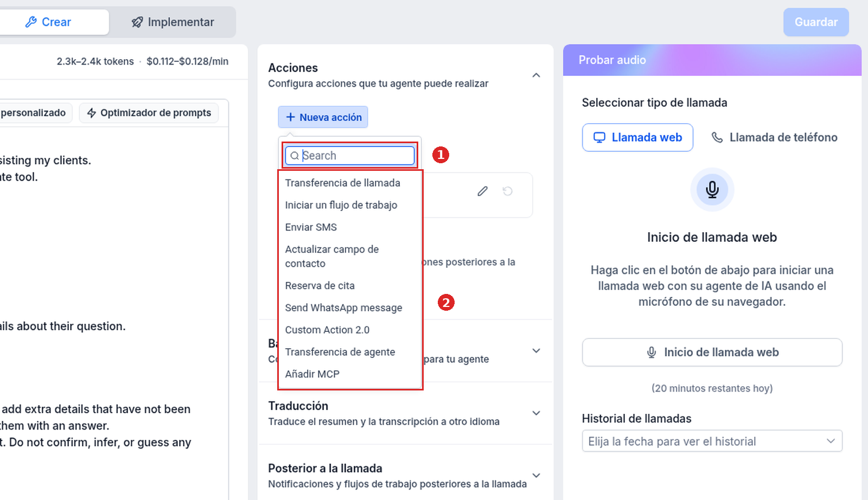The width and height of the screenshot is (868, 500).
Task: Click the token count text
Action: pos(95,61)
